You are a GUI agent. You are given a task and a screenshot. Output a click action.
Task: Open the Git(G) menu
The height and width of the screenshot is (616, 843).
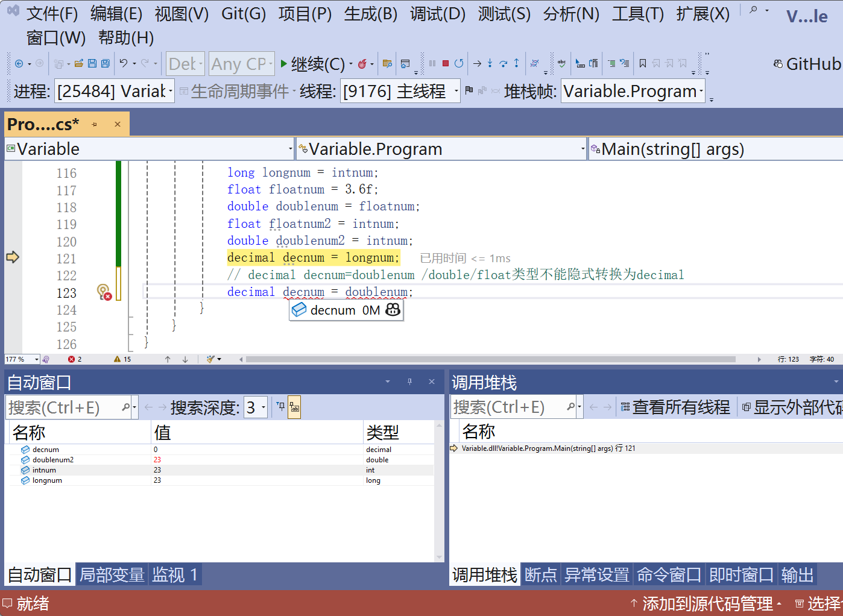click(244, 13)
